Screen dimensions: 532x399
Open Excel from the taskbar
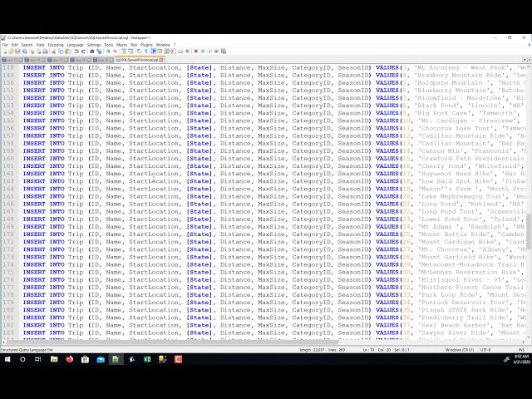[147, 359]
